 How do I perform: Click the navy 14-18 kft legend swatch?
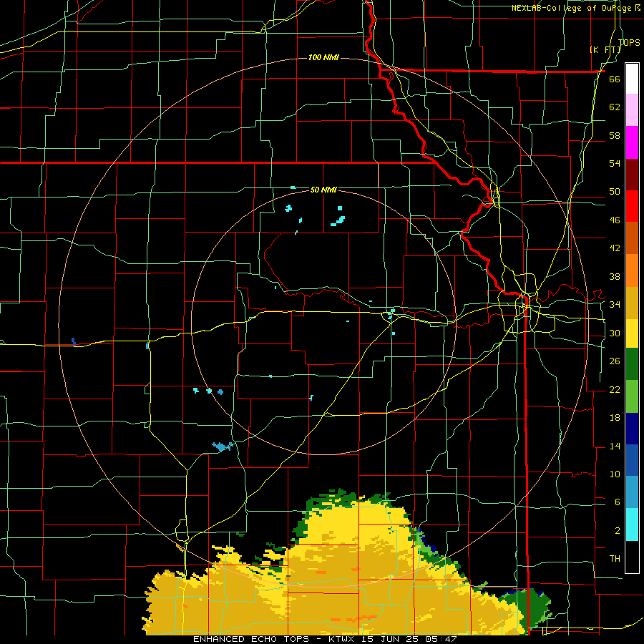coord(632,429)
